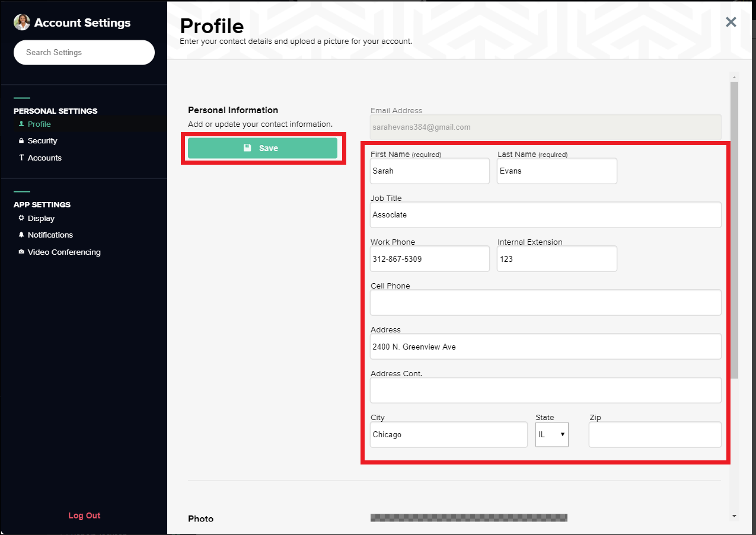Click the Last Name field containing Evans
This screenshot has height=535, width=756.
557,171
